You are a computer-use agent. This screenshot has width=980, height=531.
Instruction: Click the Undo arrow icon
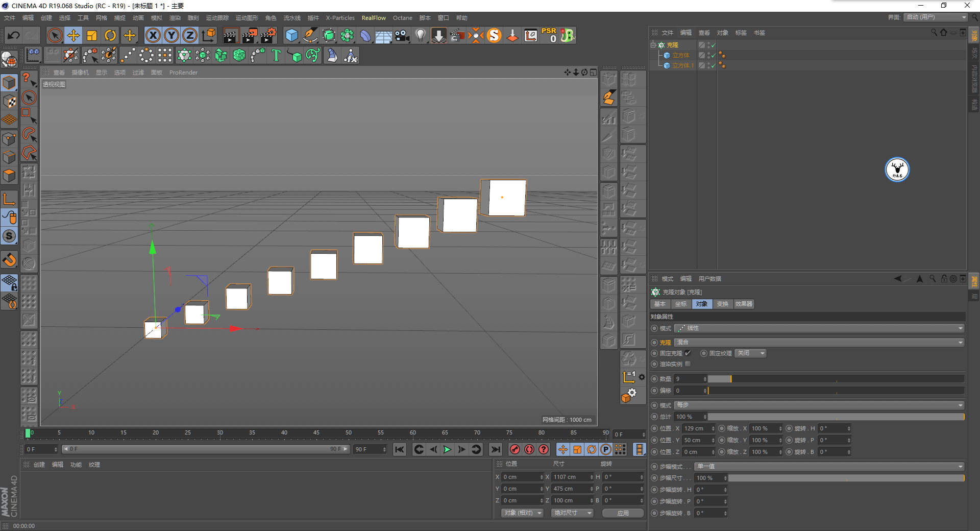[x=14, y=35]
